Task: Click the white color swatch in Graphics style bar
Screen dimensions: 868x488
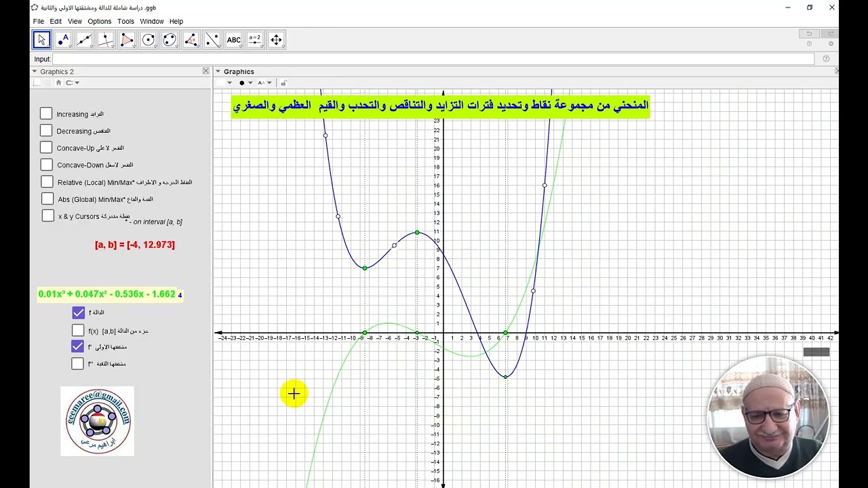Action: [x=220, y=83]
